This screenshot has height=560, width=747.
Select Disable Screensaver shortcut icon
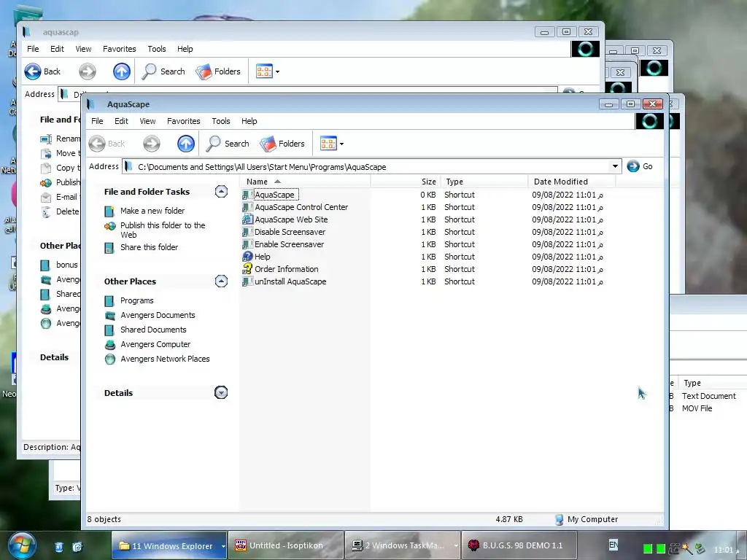(247, 232)
